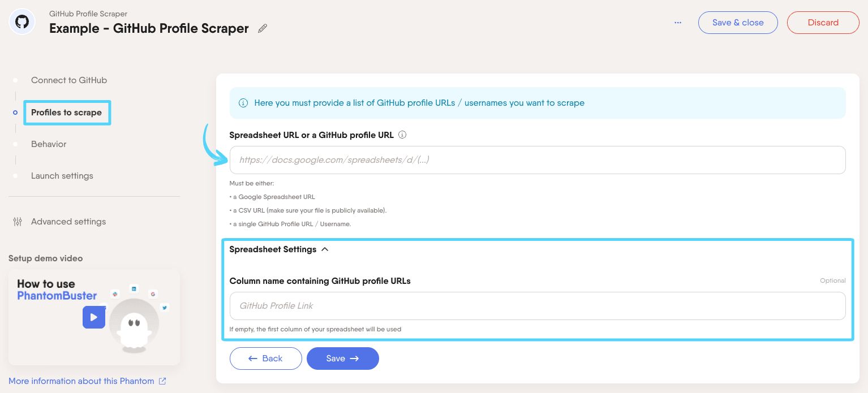Click the Save & close button
The width and height of the screenshot is (868, 393).
[738, 23]
